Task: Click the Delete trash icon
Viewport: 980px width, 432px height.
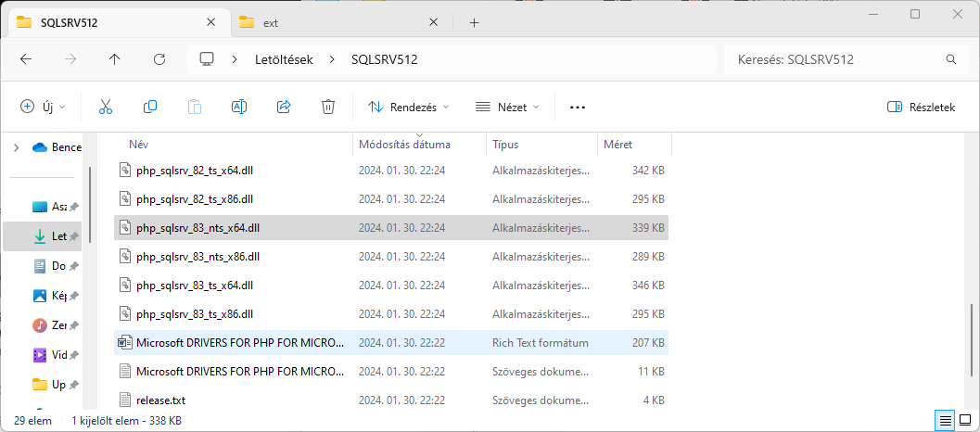Action: click(328, 107)
